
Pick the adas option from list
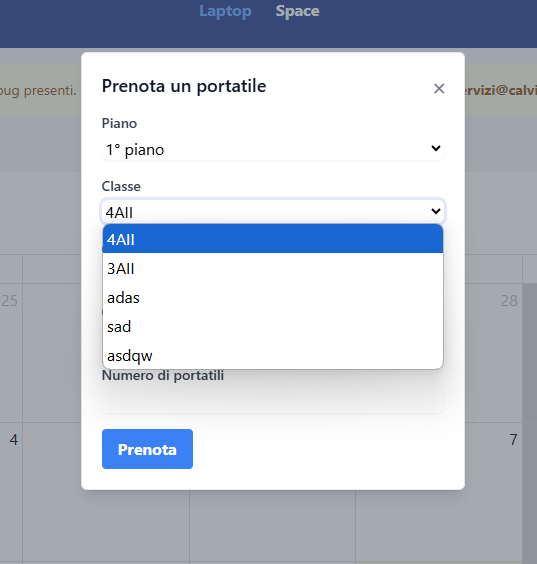pos(273,297)
